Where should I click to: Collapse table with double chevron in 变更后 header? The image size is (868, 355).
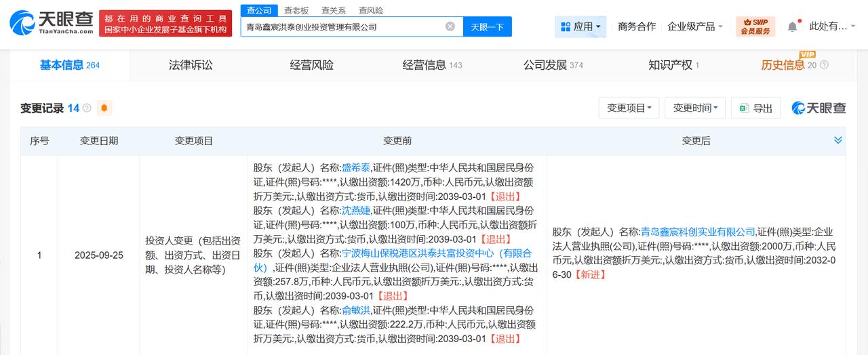pyautogui.click(x=838, y=140)
